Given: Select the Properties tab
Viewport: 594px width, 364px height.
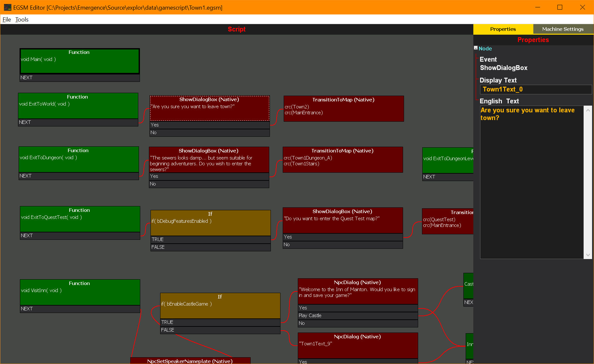Looking at the screenshot, I should 503,29.
